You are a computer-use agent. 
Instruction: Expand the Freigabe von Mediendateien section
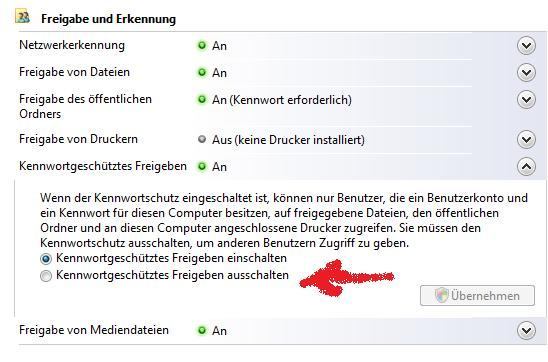coord(526,330)
